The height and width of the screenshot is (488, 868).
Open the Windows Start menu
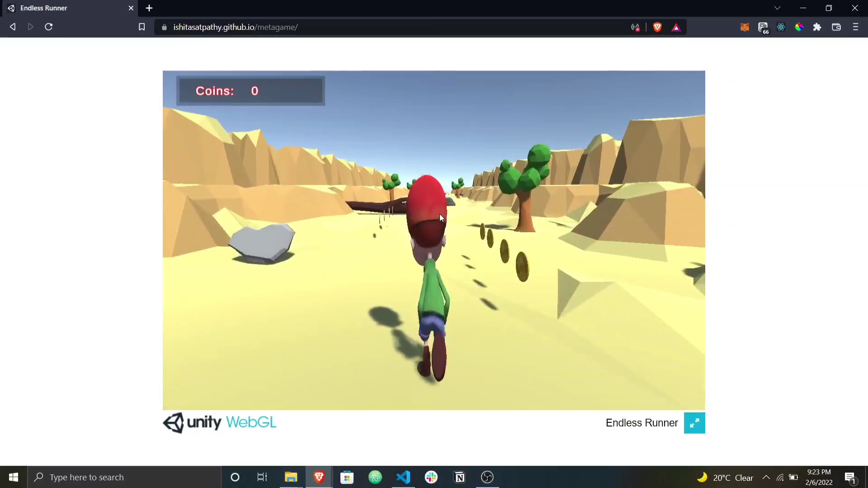pyautogui.click(x=14, y=477)
